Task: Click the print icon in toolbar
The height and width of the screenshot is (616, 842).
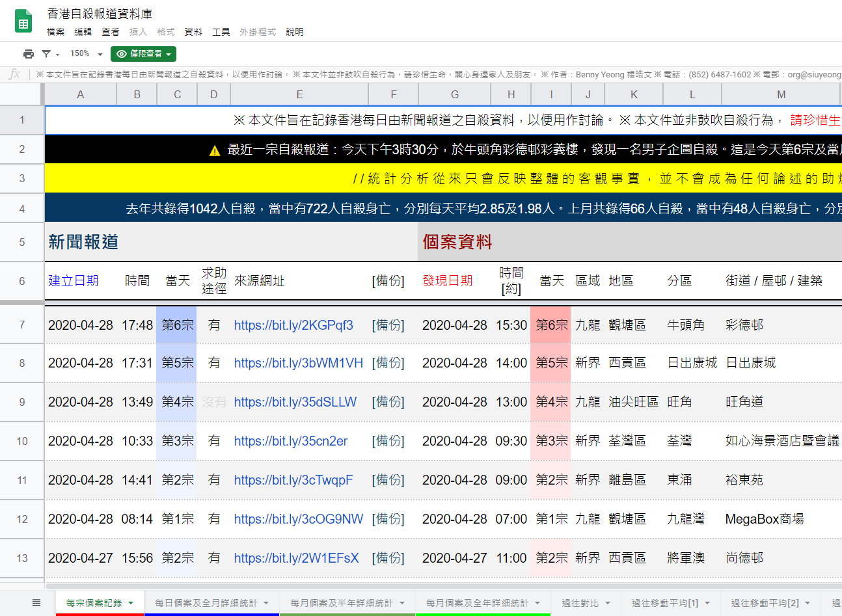Action: tap(28, 54)
